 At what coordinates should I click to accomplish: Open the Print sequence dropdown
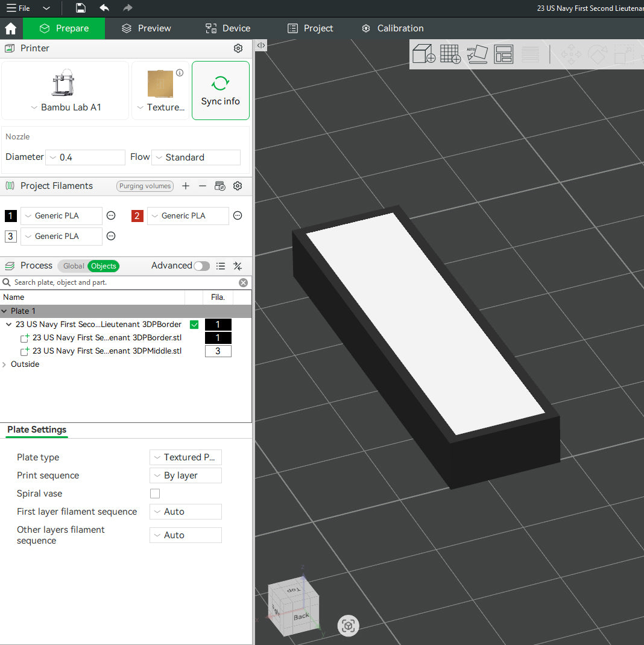pos(186,475)
